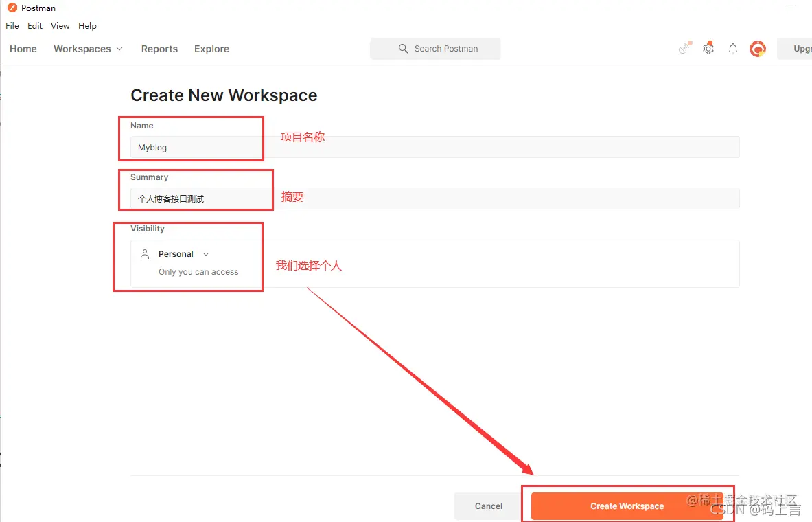Click the Postman logo icon in title bar

[12, 8]
